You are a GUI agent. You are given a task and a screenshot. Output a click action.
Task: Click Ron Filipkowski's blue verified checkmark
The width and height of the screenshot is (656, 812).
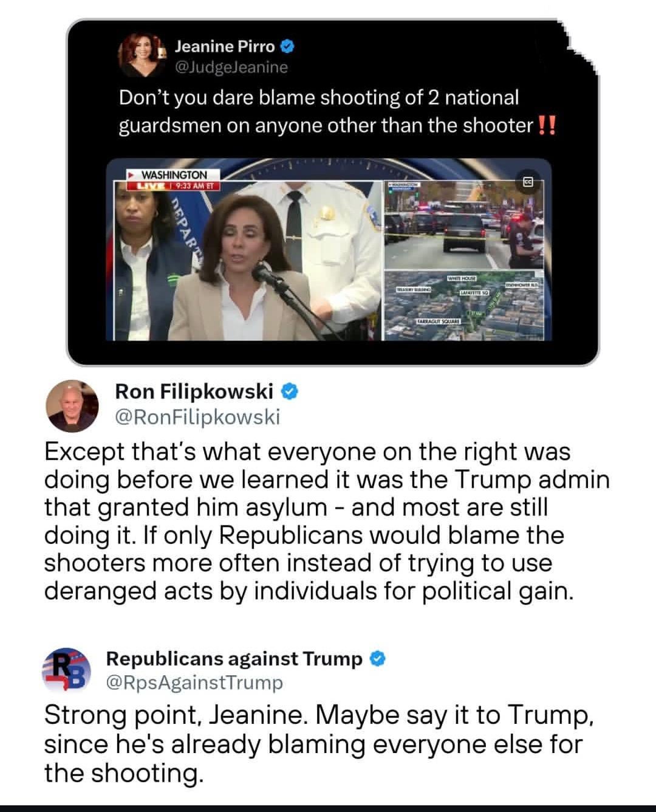click(x=289, y=392)
